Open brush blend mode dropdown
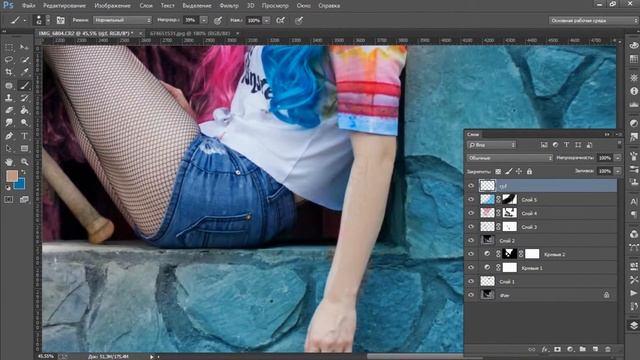Image resolution: width=640 pixels, height=360 pixels. coord(122,20)
